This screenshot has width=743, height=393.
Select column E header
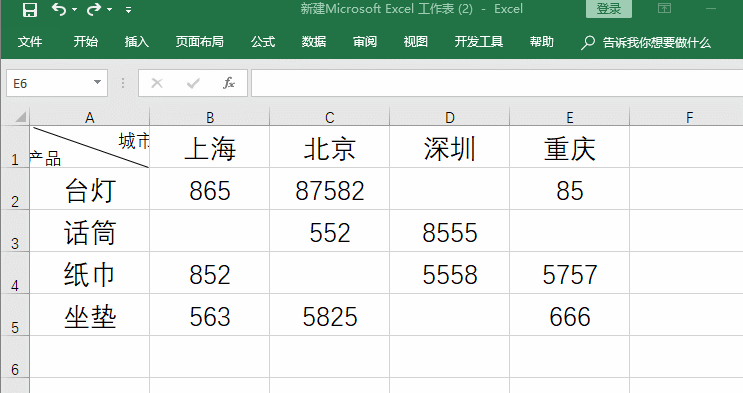[x=570, y=117]
